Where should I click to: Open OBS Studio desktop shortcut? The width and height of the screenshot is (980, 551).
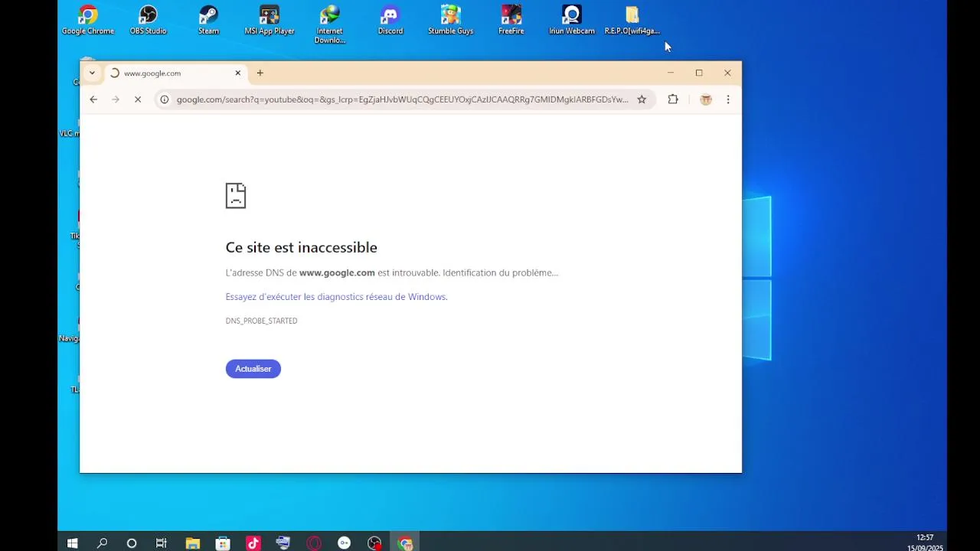tap(148, 21)
